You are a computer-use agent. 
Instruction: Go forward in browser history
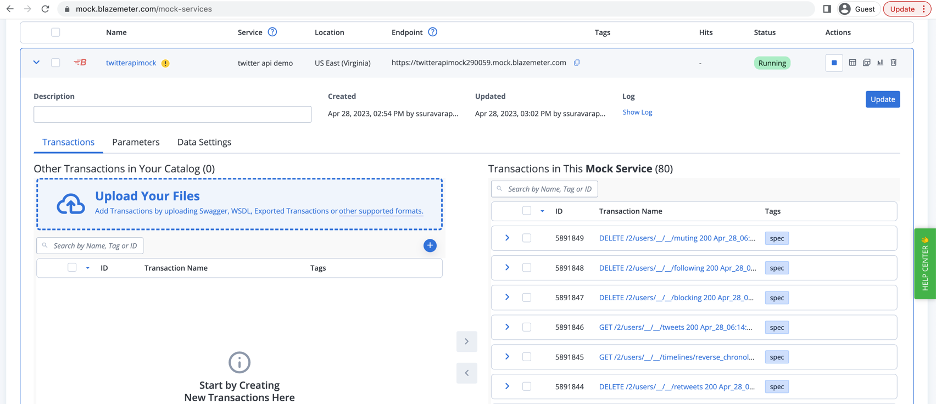(x=27, y=9)
